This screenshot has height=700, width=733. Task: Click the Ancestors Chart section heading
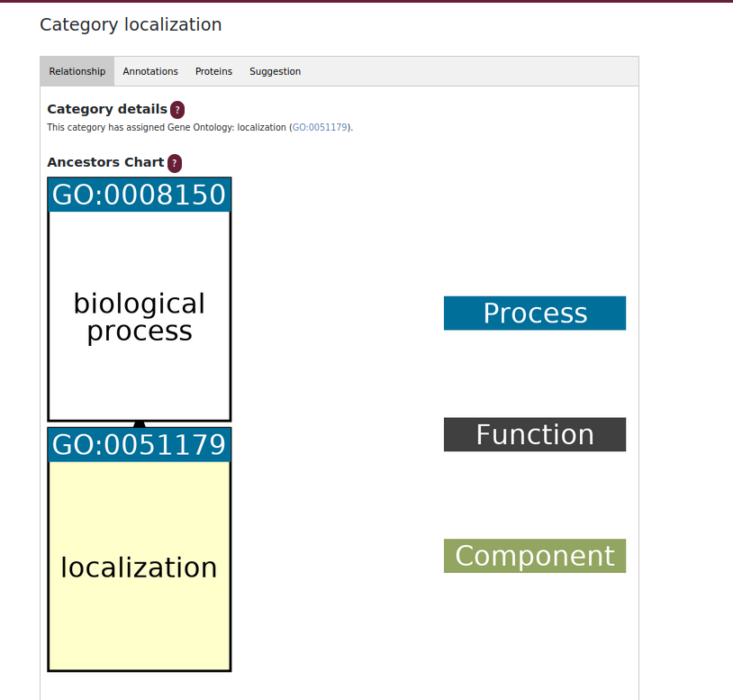(x=105, y=162)
